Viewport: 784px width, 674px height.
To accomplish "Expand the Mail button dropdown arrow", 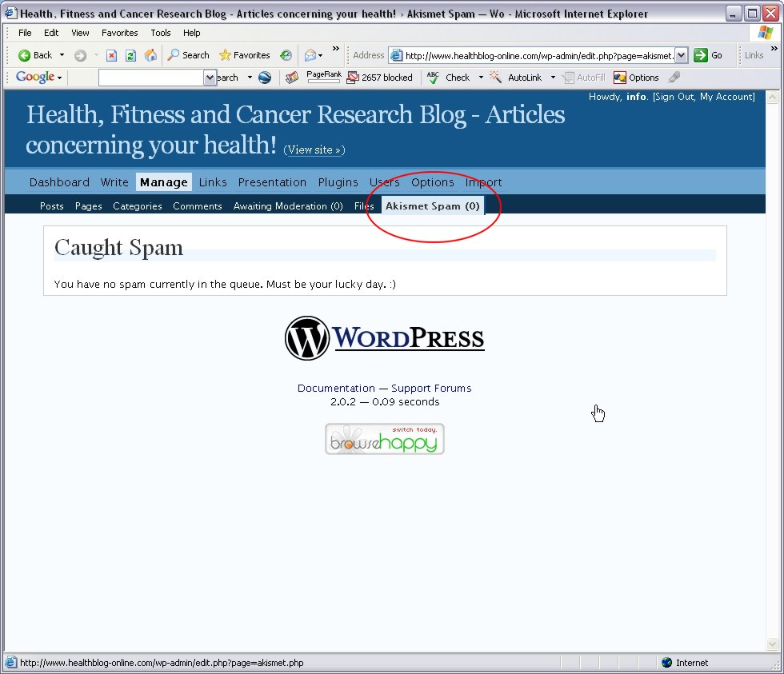I will pyautogui.click(x=320, y=55).
